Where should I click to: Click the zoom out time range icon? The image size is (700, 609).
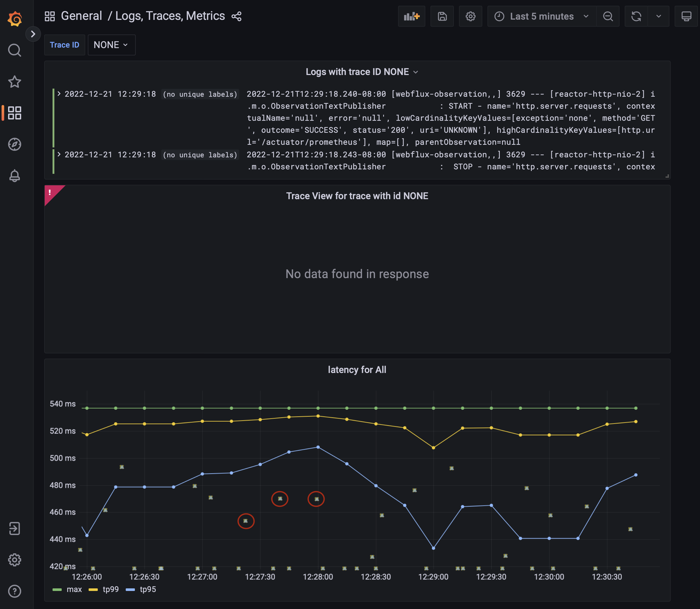pyautogui.click(x=607, y=16)
